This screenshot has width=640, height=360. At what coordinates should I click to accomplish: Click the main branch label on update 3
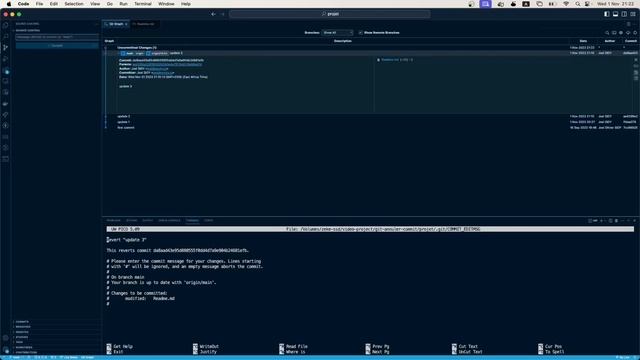129,53
